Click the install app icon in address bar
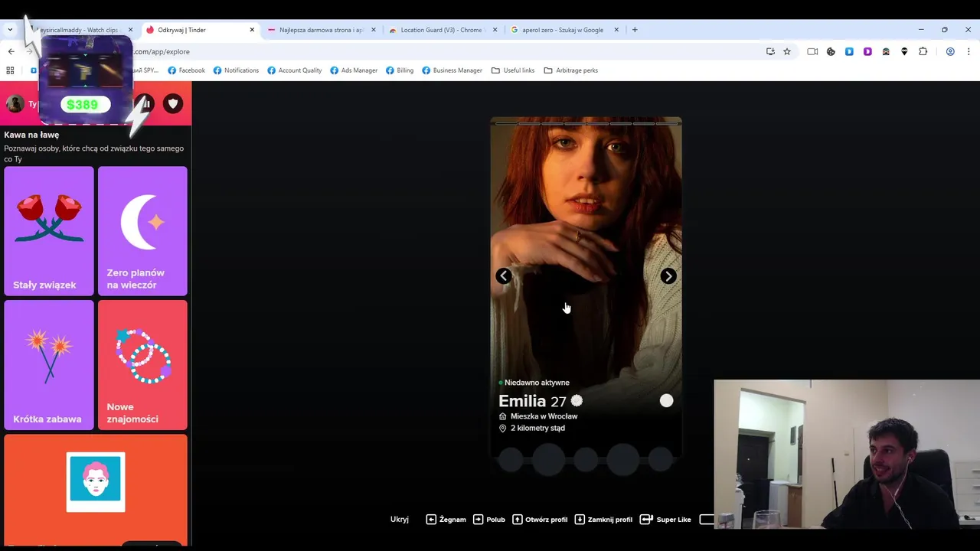980x551 pixels. pyautogui.click(x=770, y=51)
